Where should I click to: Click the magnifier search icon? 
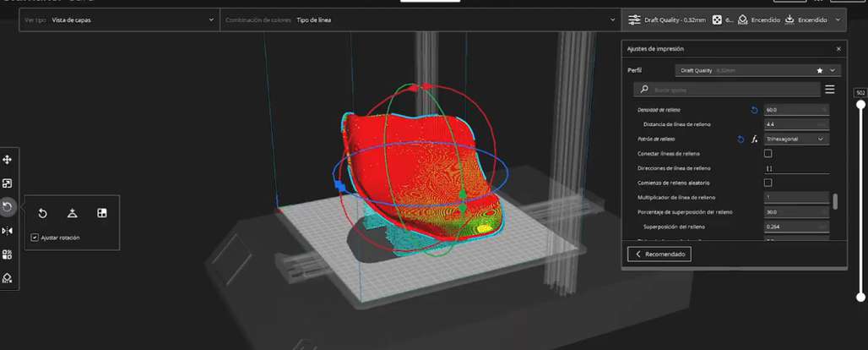[643, 90]
